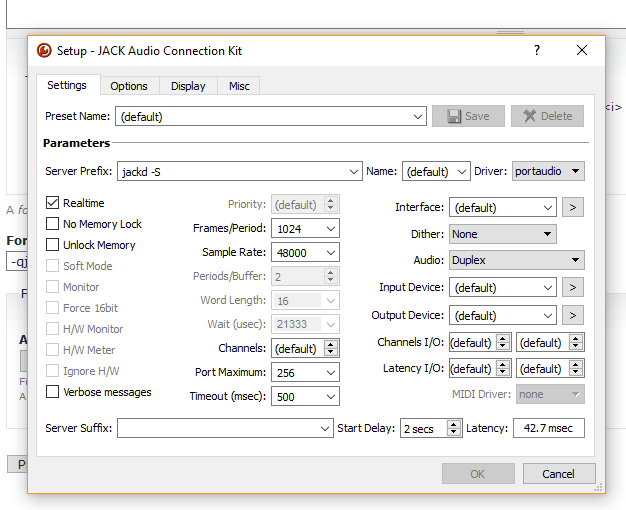This screenshot has height=510, width=626.
Task: Click the question mark help button
Action: point(537,50)
